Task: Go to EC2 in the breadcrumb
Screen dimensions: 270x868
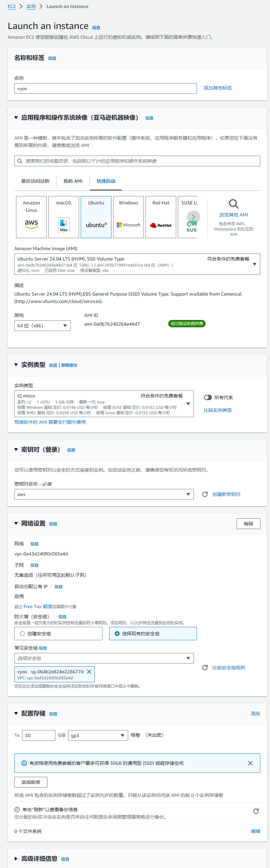Action: point(12,6)
